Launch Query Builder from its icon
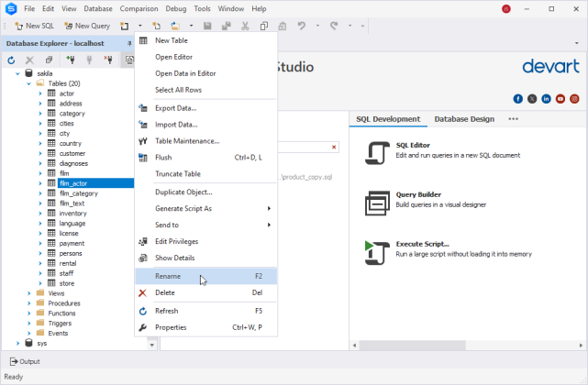 (376, 202)
